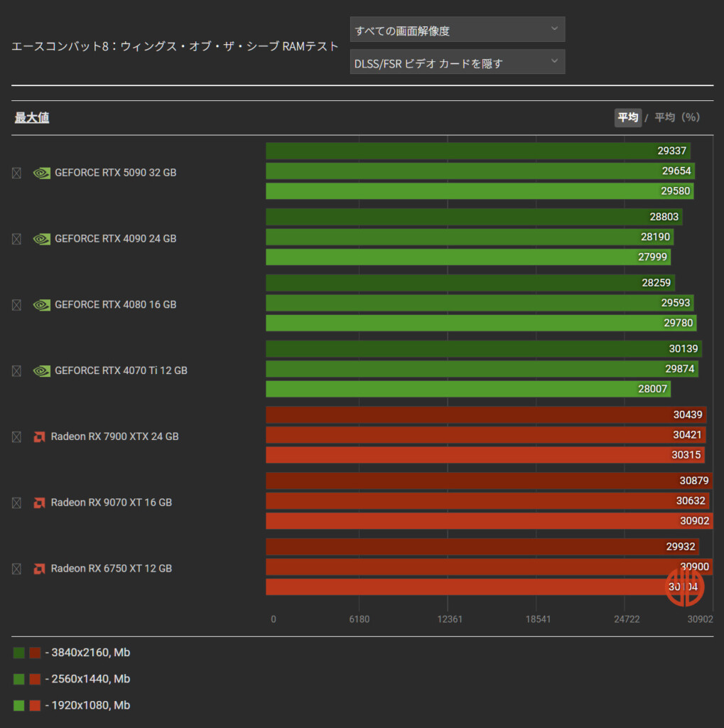The width and height of the screenshot is (724, 728).
Task: Click the GEFORCE RTX 4090 24 GB label
Action: tap(116, 239)
